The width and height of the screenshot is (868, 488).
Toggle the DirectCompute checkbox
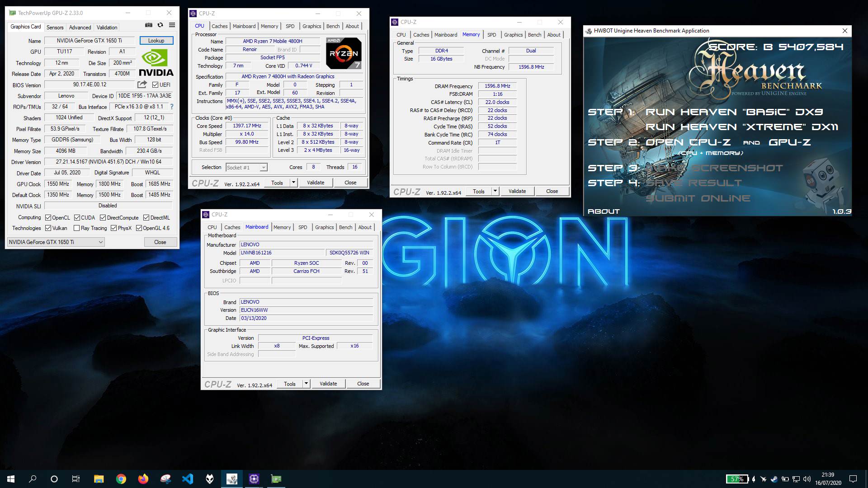click(x=103, y=218)
